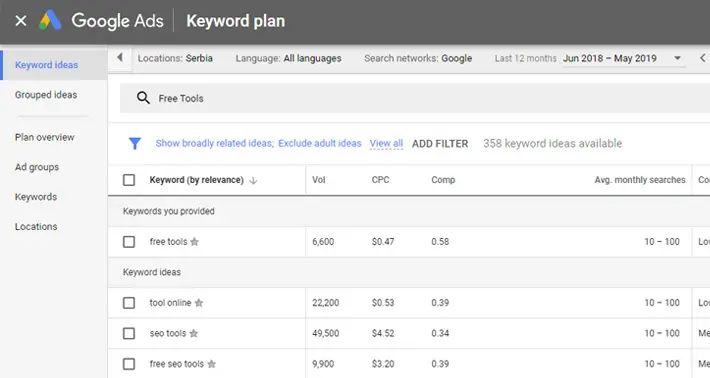The width and height of the screenshot is (710, 378).
Task: Tick the seo tools row checkbox
Action: pos(129,334)
